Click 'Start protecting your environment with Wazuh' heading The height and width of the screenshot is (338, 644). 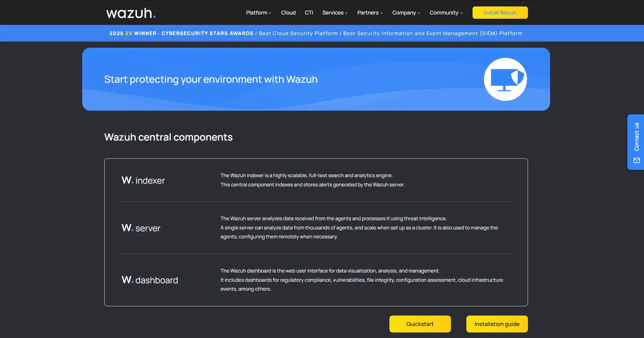coord(211,79)
